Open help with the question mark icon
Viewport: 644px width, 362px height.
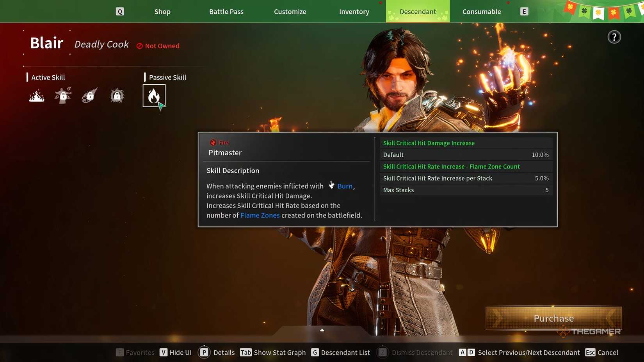pos(614,37)
